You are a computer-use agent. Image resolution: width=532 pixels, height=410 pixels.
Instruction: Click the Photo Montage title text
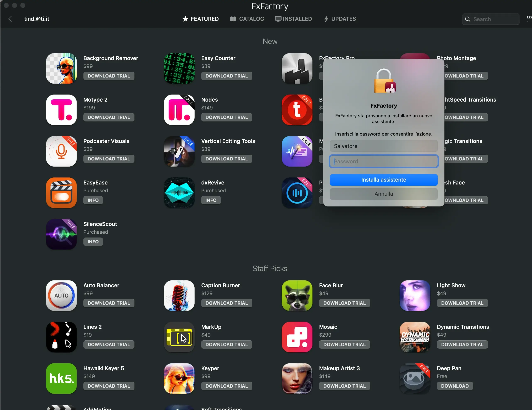pos(456,58)
